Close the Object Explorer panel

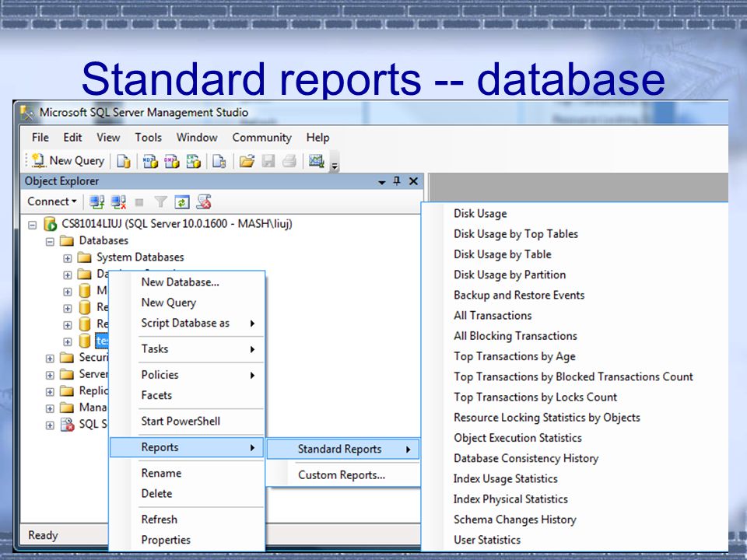(413, 181)
